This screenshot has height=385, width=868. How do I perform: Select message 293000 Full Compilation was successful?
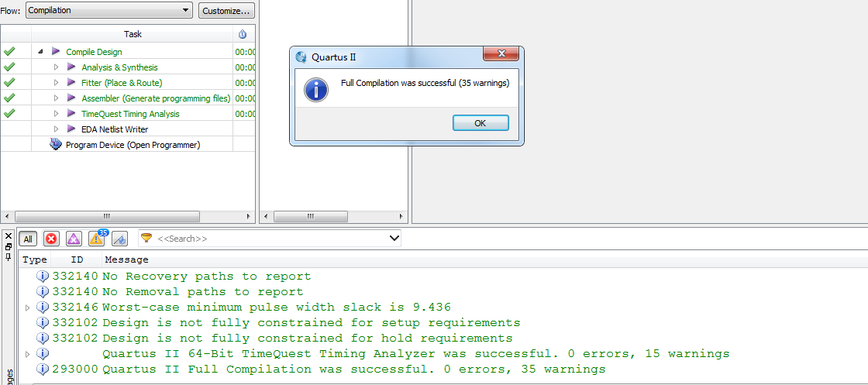353,369
